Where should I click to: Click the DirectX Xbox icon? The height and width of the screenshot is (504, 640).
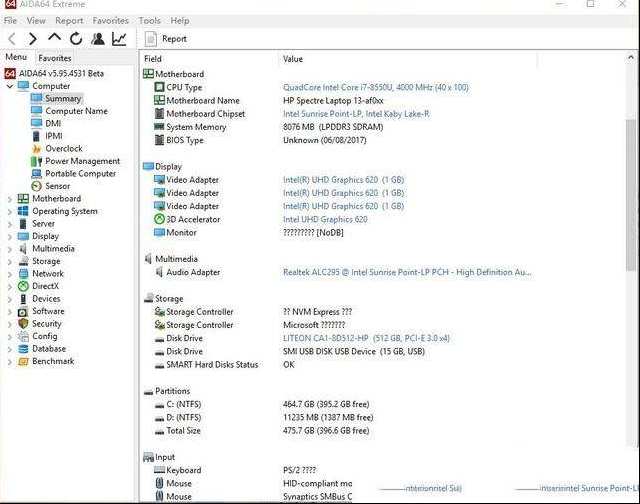coord(23,286)
